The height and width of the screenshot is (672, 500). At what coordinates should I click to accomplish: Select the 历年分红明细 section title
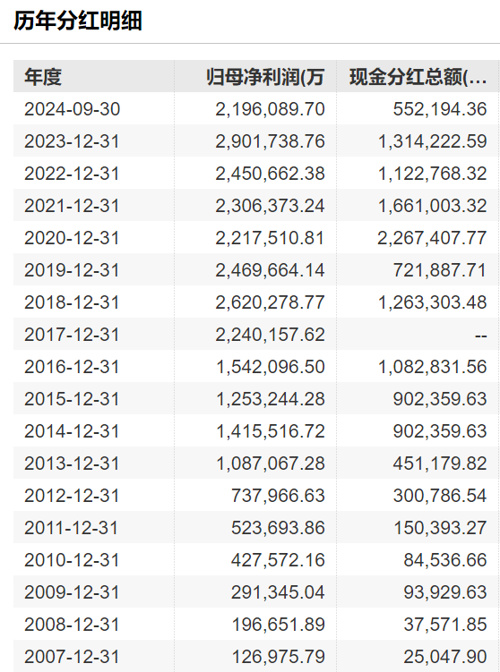point(78,20)
